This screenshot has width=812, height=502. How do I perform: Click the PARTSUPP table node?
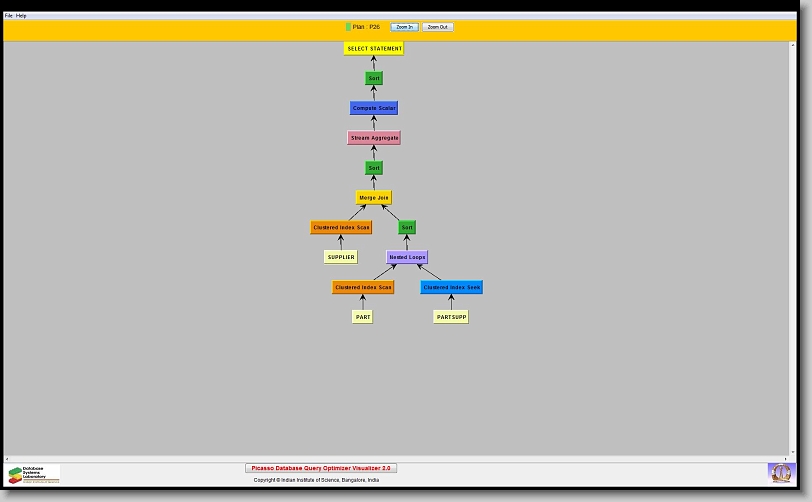coord(451,317)
